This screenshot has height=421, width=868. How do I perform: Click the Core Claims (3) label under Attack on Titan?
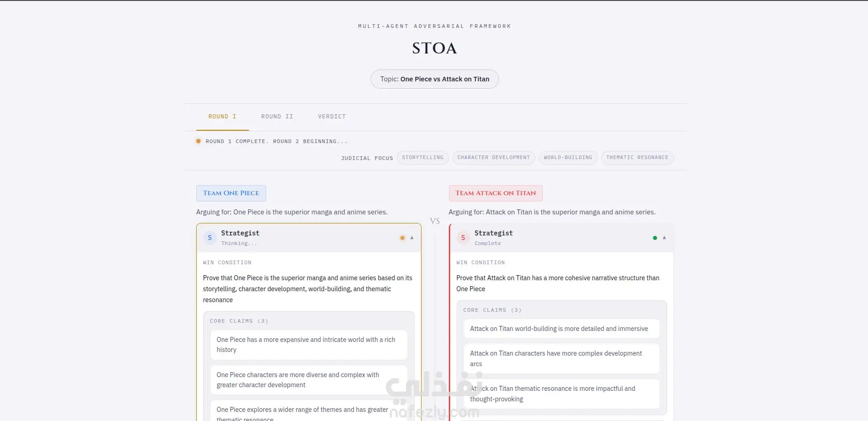click(x=492, y=310)
